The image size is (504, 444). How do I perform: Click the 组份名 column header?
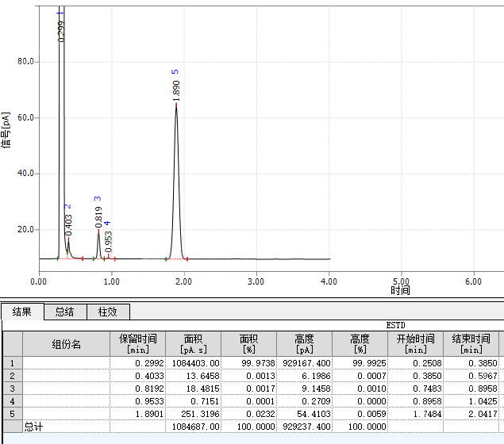(66, 343)
